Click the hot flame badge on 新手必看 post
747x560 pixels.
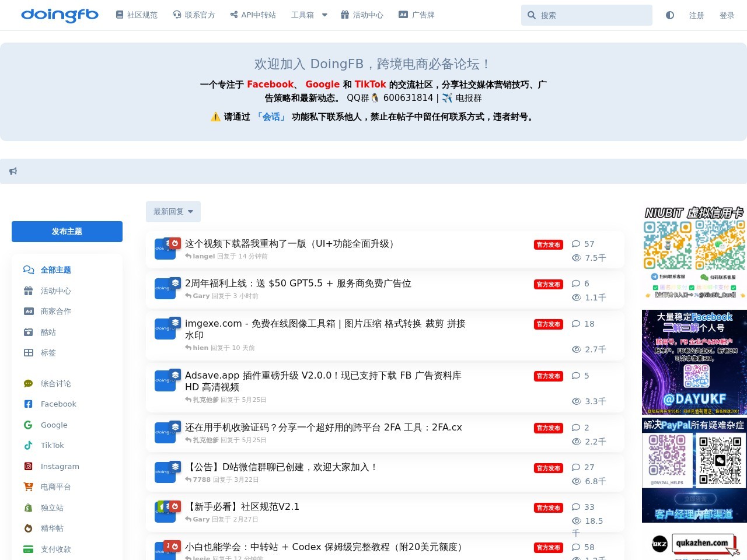(174, 506)
